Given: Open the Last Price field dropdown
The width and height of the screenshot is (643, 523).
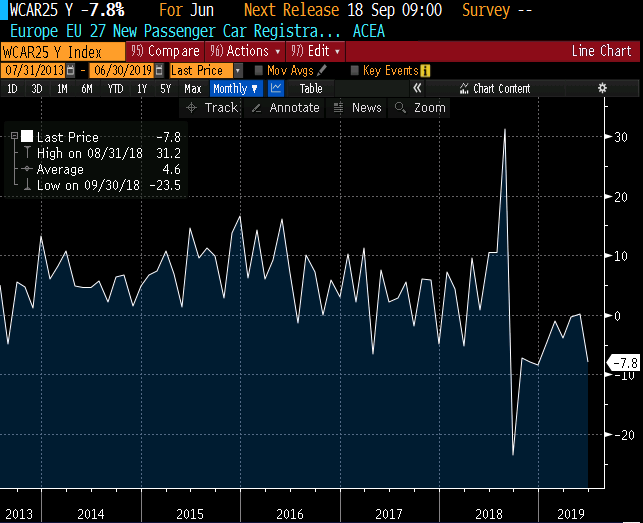Looking at the screenshot, I should (238, 71).
